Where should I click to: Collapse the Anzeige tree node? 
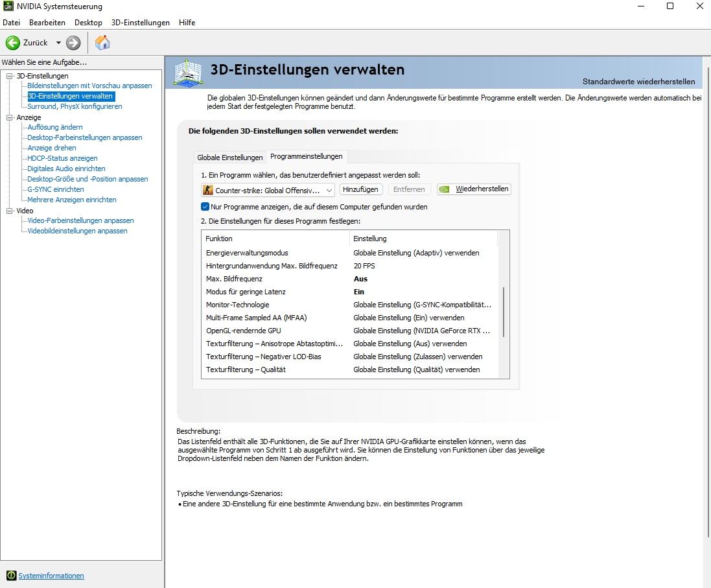10,117
